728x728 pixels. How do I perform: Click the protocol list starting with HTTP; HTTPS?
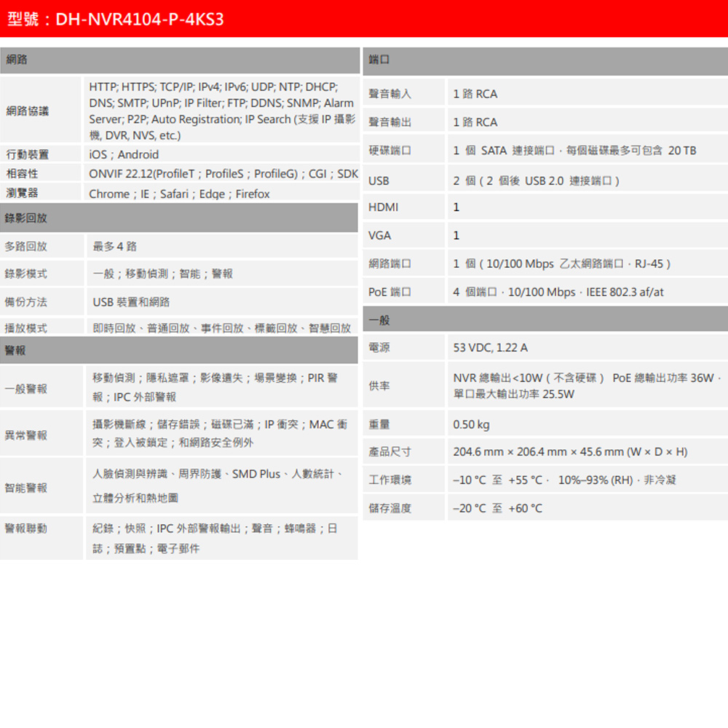tap(222, 111)
